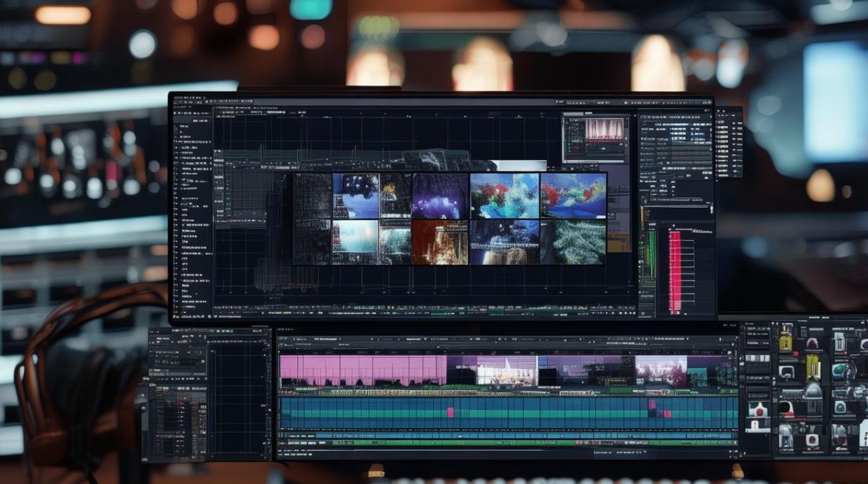Click the lone pink marker mid teal track

[x=450, y=412]
